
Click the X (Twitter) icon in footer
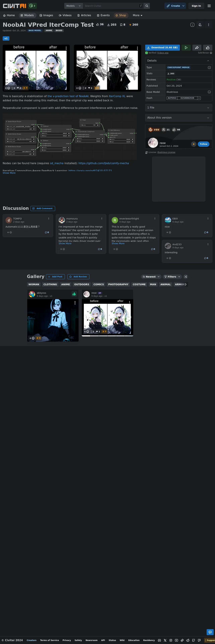click(x=165, y=640)
